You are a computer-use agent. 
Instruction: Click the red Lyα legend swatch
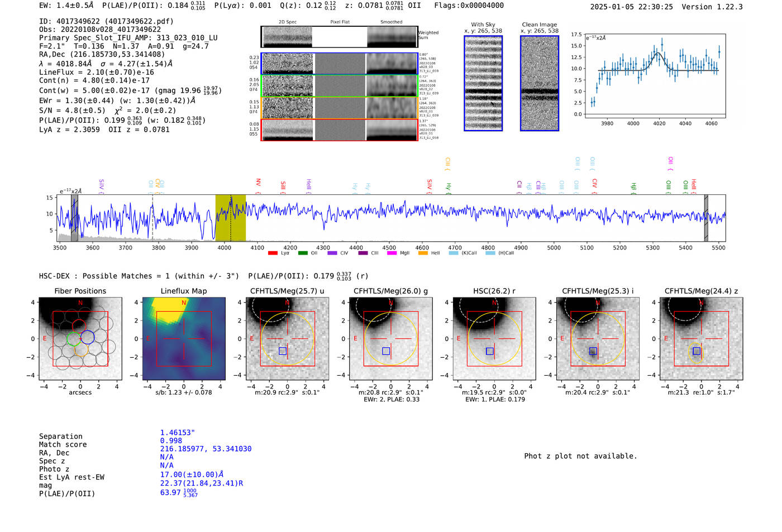click(x=273, y=253)
